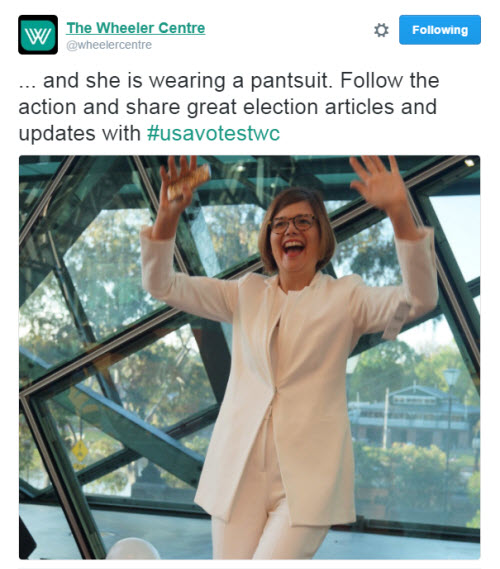Screen dimensions: 500x569
Task: View the green W profile picture
Action: click(38, 35)
